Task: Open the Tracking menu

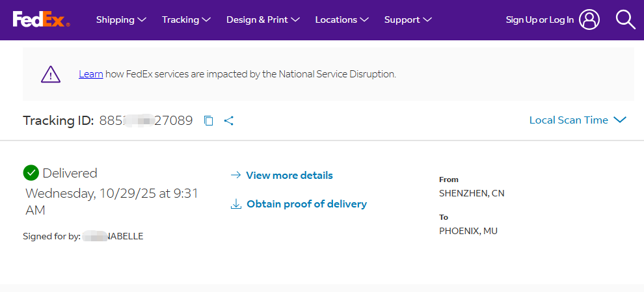Action: [186, 20]
